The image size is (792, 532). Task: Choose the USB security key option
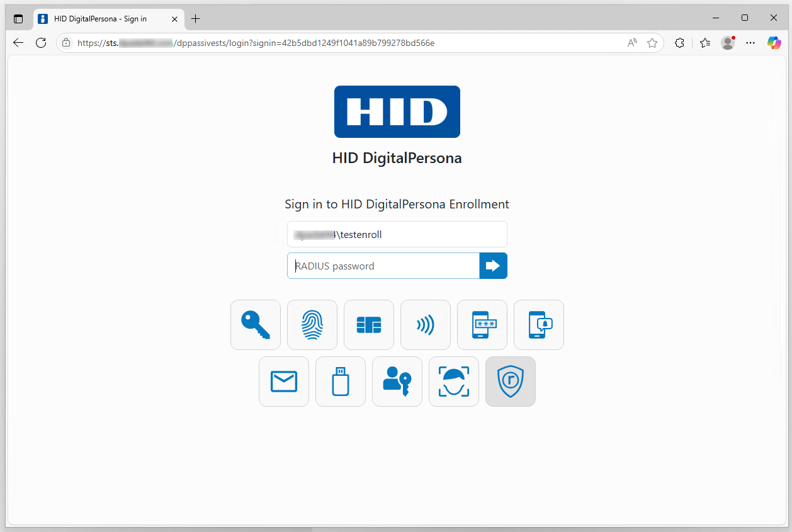pos(340,382)
